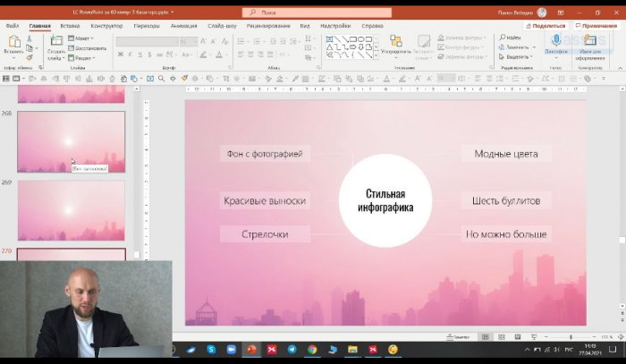Image resolution: width=626 pixels, height=364 pixels.
Task: Click the Примечания comments button
Action: click(596, 26)
